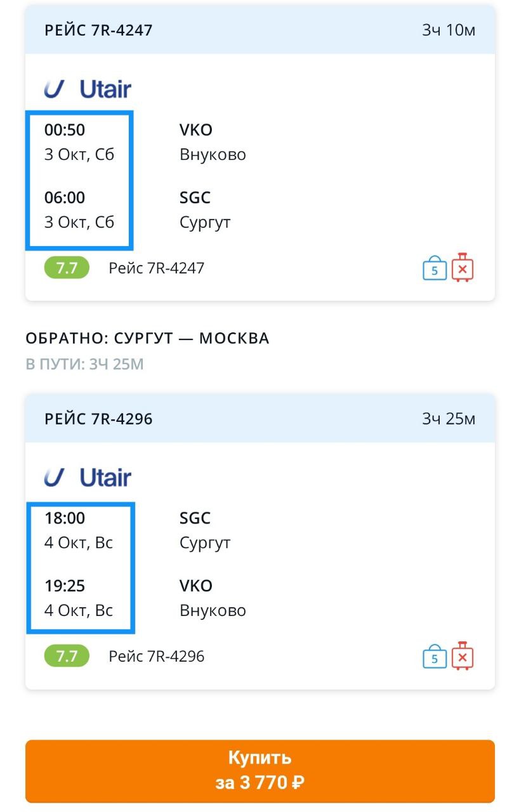Click the Рейс 7R-4296 text beside the rating

[157, 656]
